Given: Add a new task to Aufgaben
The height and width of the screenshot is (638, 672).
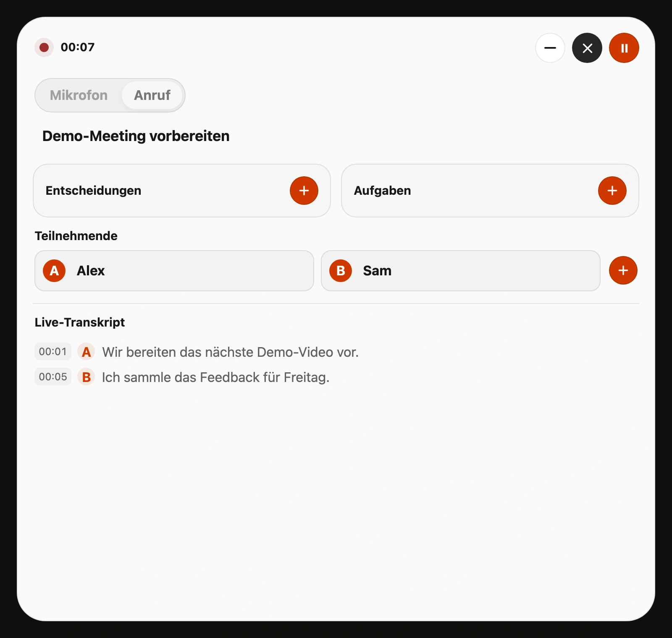Looking at the screenshot, I should (612, 191).
